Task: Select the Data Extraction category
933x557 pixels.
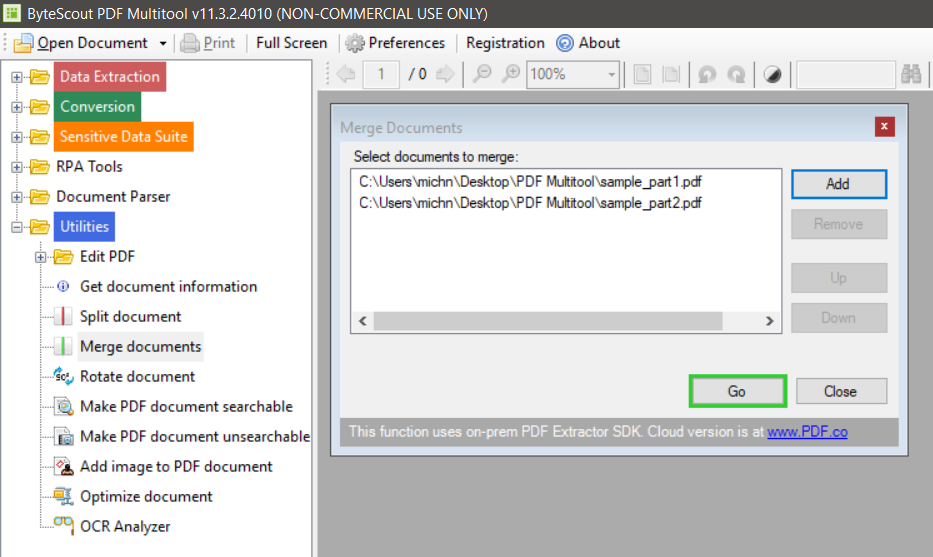Action: (109, 77)
